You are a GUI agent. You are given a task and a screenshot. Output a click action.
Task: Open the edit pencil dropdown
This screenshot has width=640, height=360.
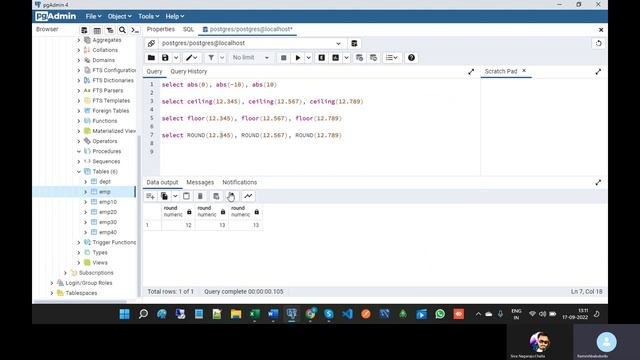pos(191,58)
